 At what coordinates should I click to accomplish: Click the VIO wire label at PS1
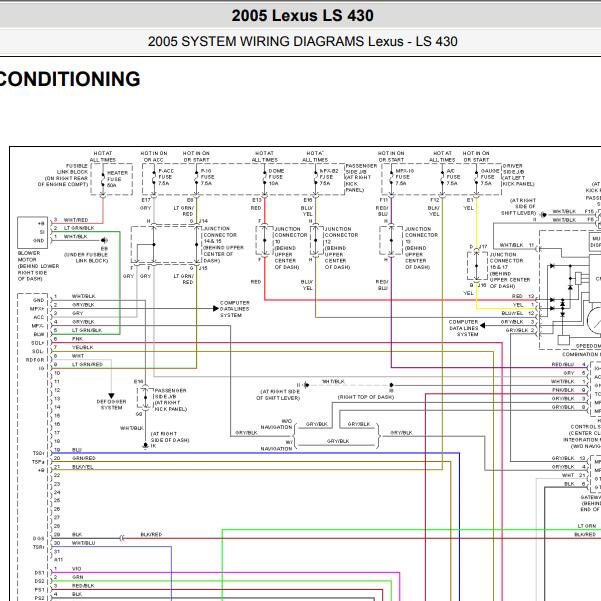point(77,569)
